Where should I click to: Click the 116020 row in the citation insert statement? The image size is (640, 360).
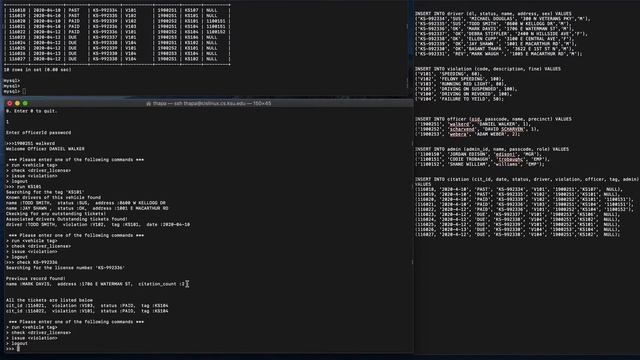pyautogui.click(x=524, y=200)
